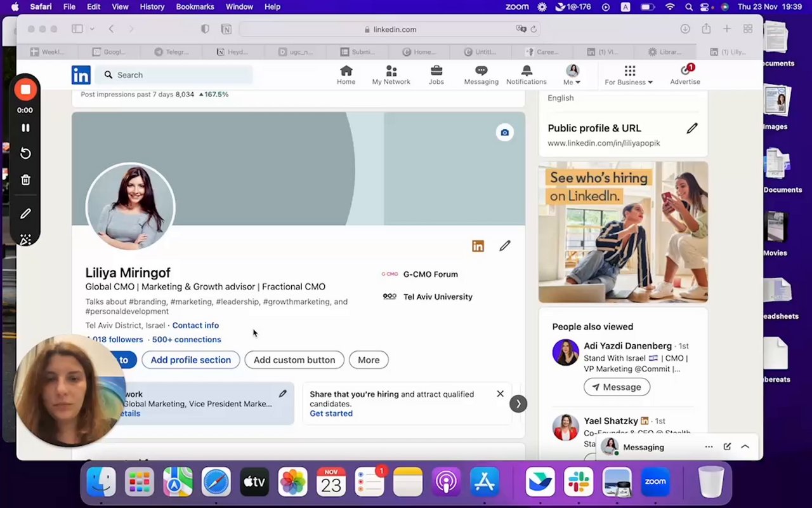Screen dimensions: 812x508
Task: Open the recorder's effects sparkle tool
Action: (x=25, y=239)
